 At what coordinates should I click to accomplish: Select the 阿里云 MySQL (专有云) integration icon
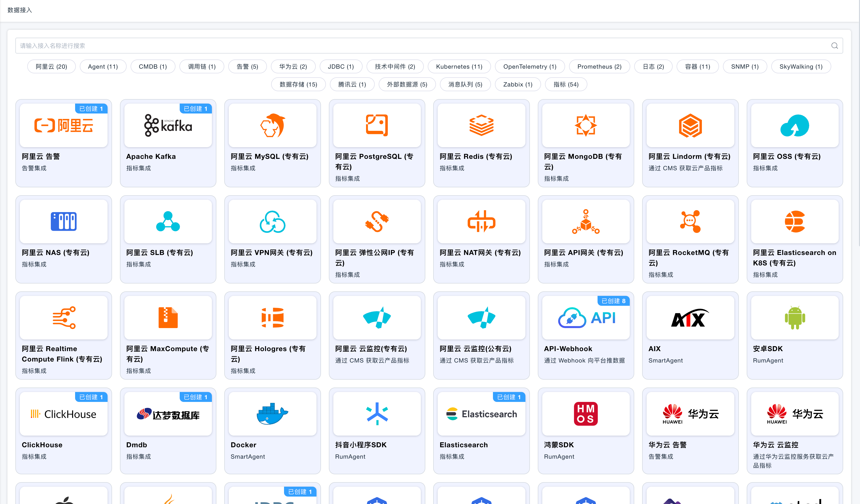pos(272,125)
